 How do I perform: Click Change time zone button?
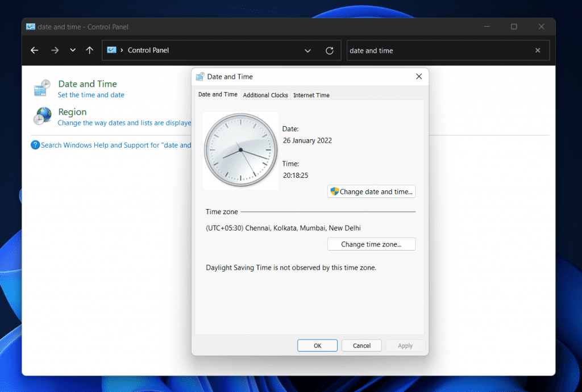(x=371, y=244)
